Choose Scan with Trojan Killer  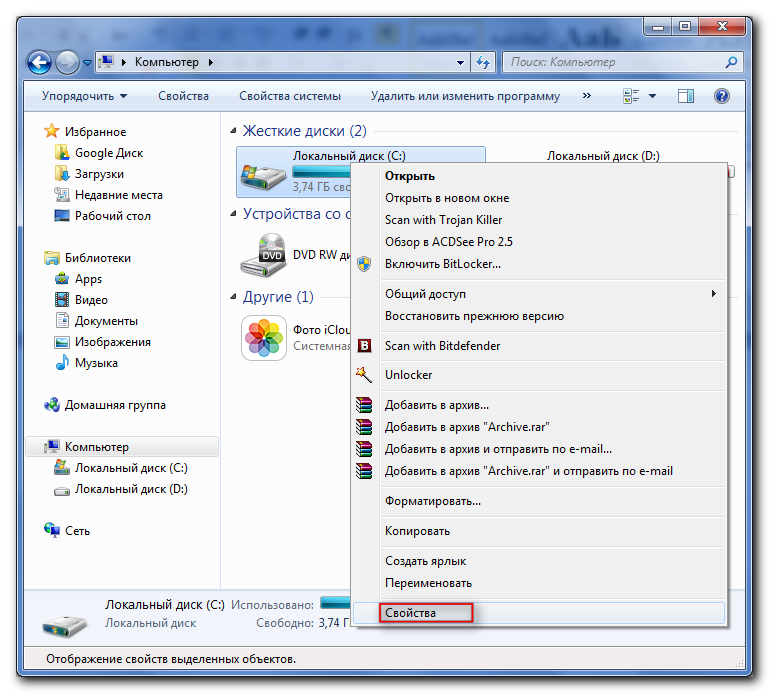(x=539, y=220)
